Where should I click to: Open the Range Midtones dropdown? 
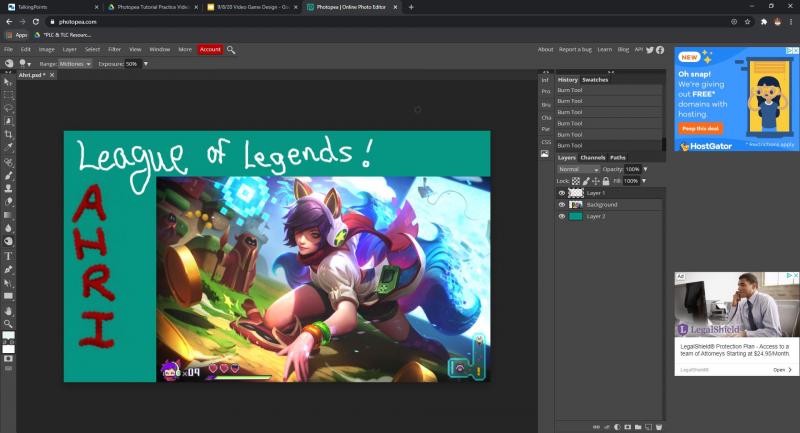click(74, 64)
